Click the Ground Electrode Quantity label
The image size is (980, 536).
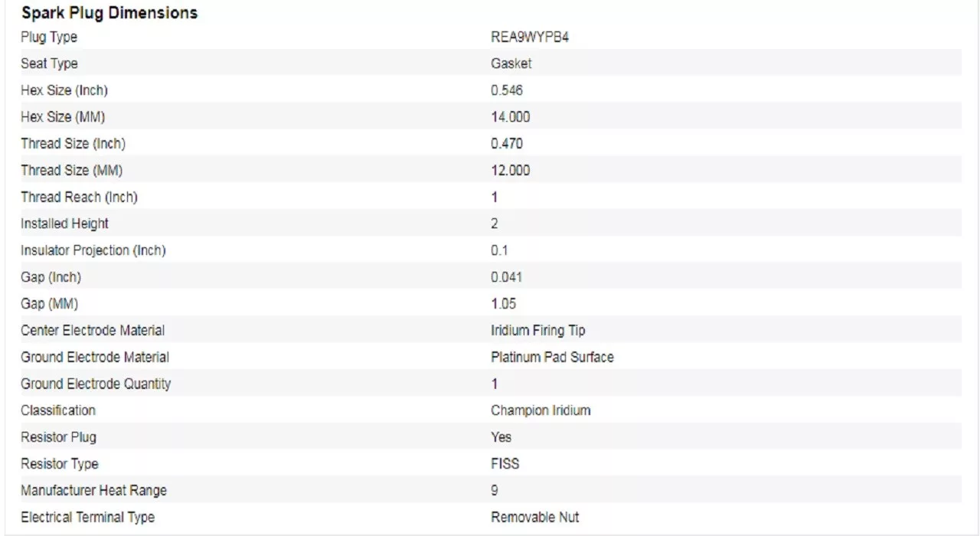[96, 384]
